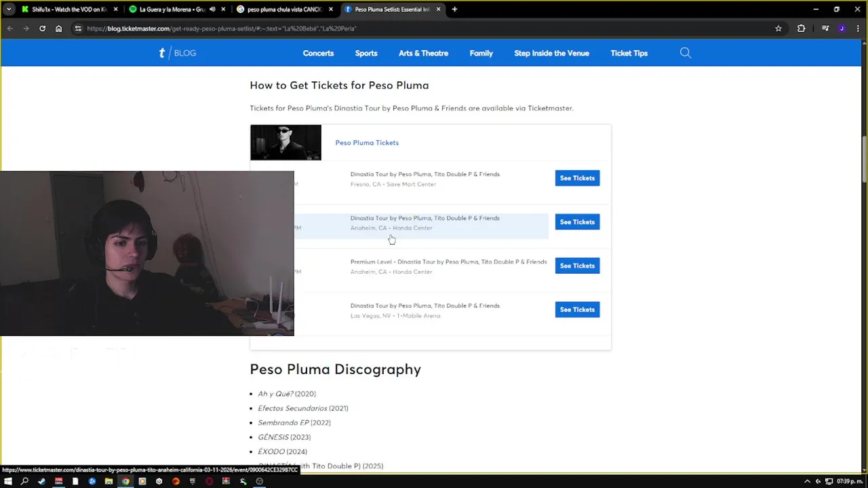The image size is (868, 488).
Task: Close the peso pluma chula vista tab
Action: tap(331, 9)
